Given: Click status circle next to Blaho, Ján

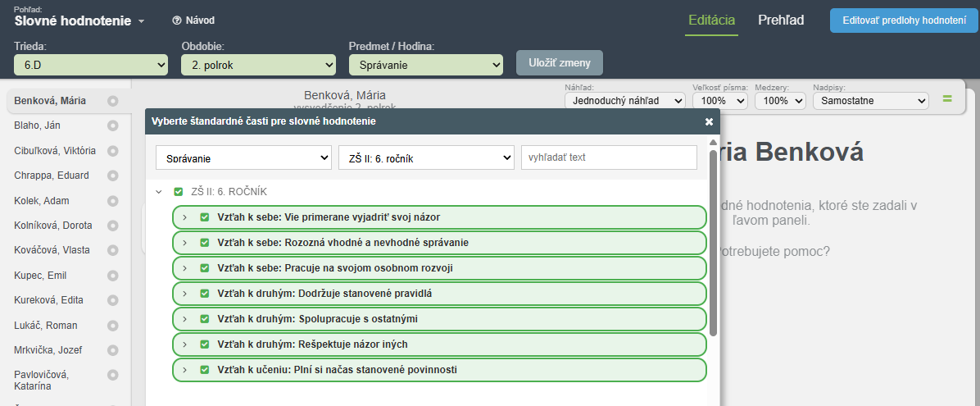Looking at the screenshot, I should 112,125.
